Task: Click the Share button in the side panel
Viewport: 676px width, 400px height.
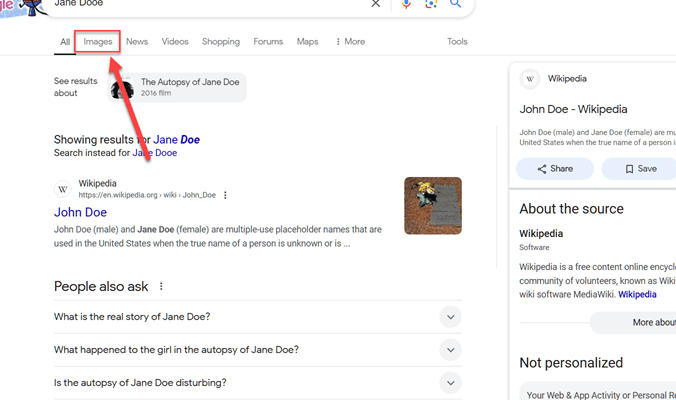Action: point(555,169)
